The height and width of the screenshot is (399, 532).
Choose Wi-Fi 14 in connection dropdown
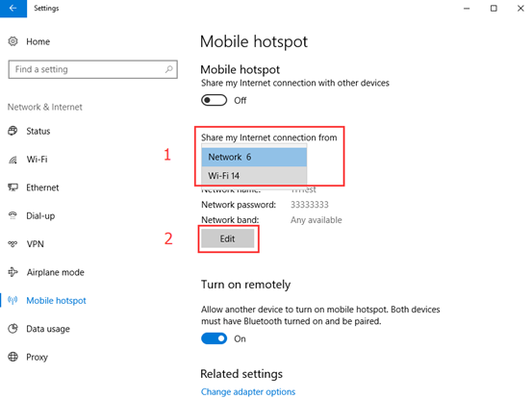pos(254,176)
